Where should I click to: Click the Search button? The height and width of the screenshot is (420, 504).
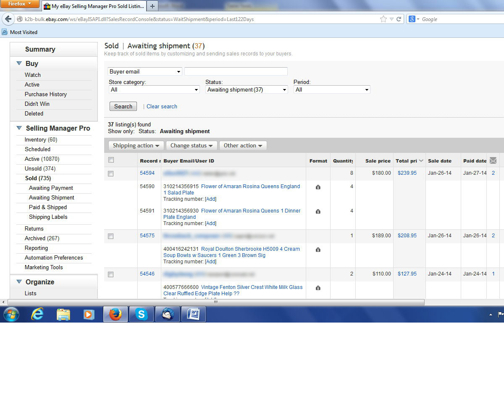[123, 106]
